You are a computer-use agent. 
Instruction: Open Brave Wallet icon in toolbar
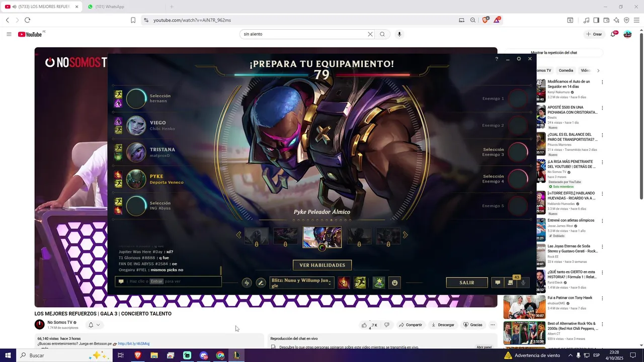pyautogui.click(x=606, y=20)
